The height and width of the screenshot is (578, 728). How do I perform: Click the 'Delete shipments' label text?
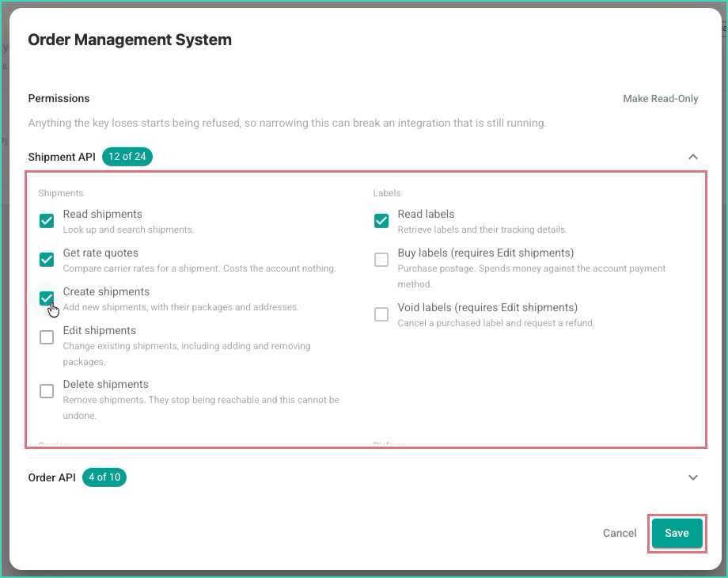tap(106, 385)
